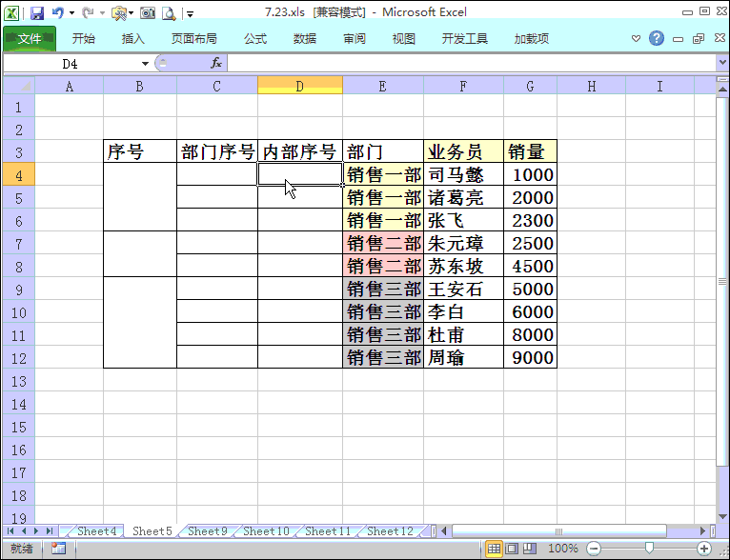Select the Sheet4 worksheet tab
This screenshot has width=730, height=560.
pyautogui.click(x=96, y=531)
